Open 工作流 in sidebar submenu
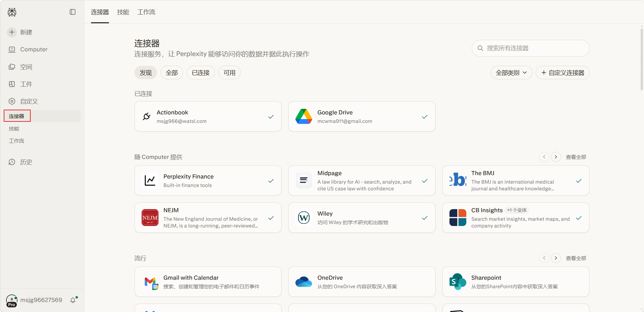Image resolution: width=644 pixels, height=312 pixels. 17,141
